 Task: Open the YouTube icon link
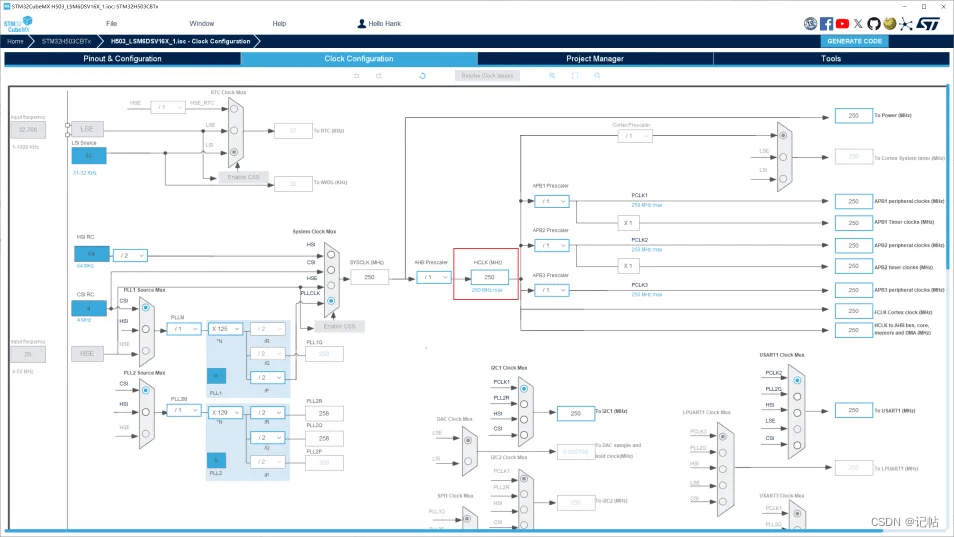point(842,23)
